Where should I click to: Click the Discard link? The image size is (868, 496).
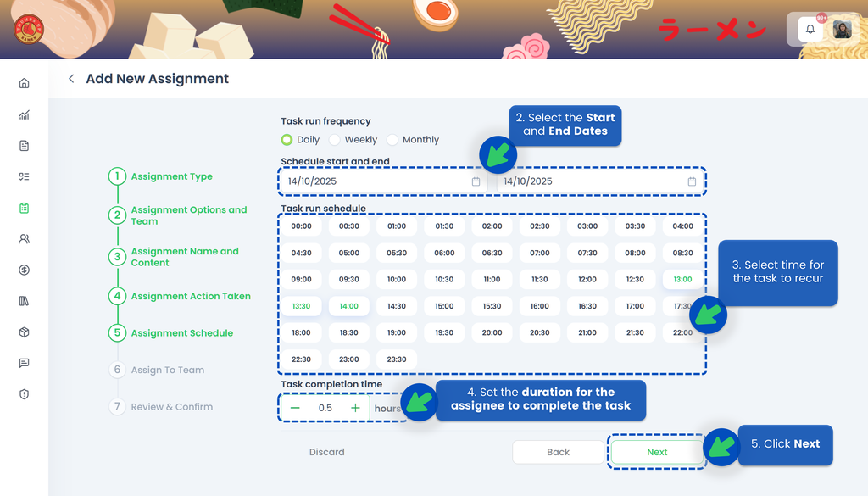(x=326, y=452)
